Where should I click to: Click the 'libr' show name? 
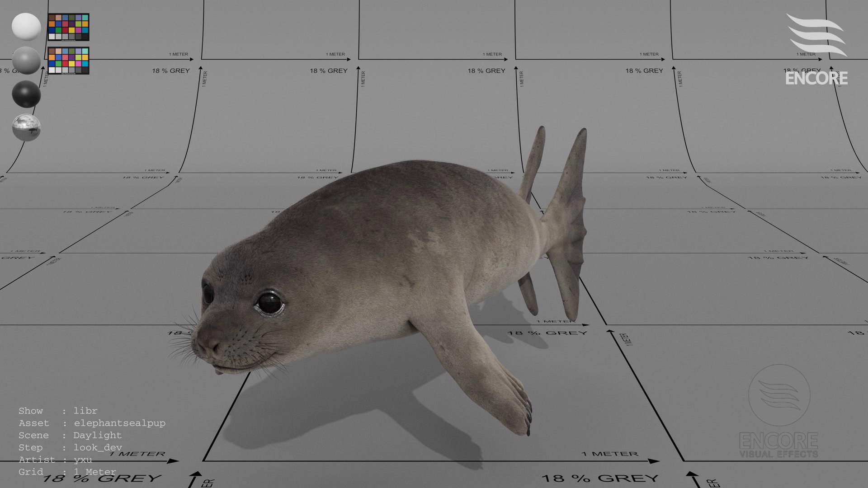[85, 411]
